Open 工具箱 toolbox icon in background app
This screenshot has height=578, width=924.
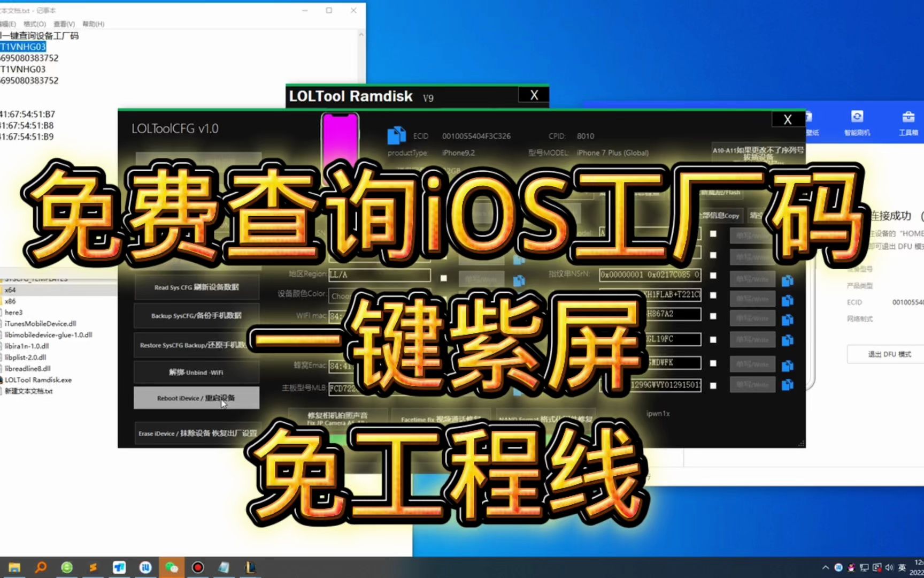[x=908, y=123]
